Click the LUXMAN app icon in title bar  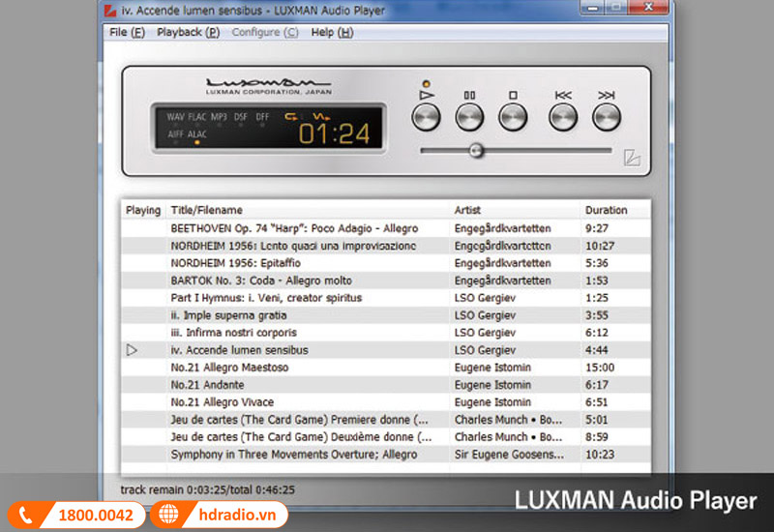coord(110,11)
